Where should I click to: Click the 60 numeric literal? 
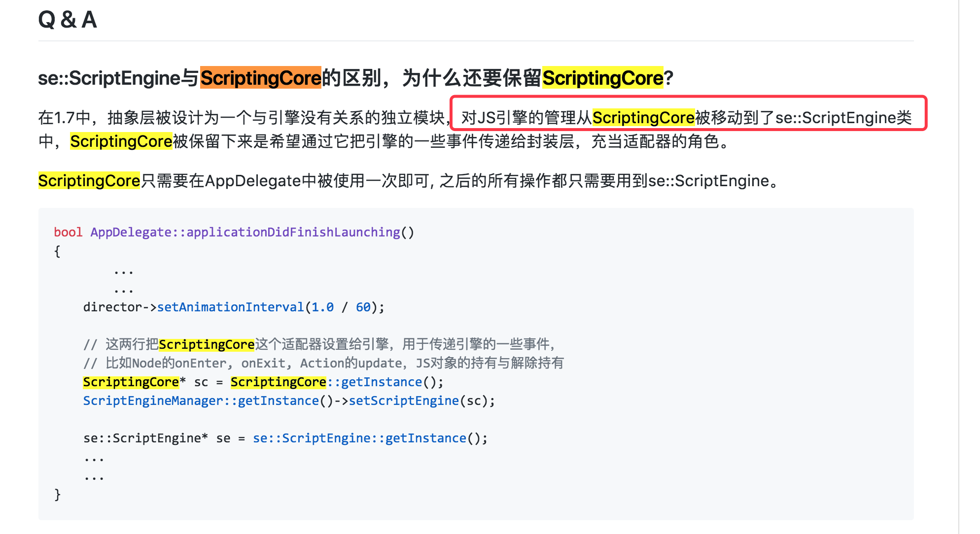coord(363,307)
